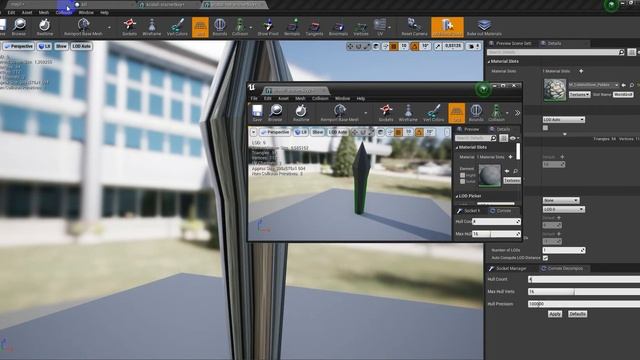640x360 pixels.
Task: Toggle Wireframe icon in main window toolbar
Action: [x=151, y=27]
